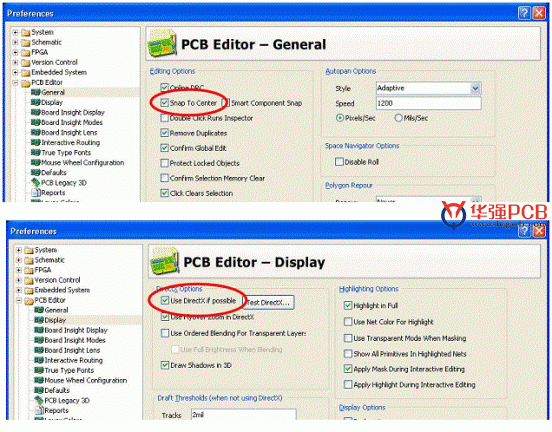Open the Display page in bottom tree

(55, 320)
